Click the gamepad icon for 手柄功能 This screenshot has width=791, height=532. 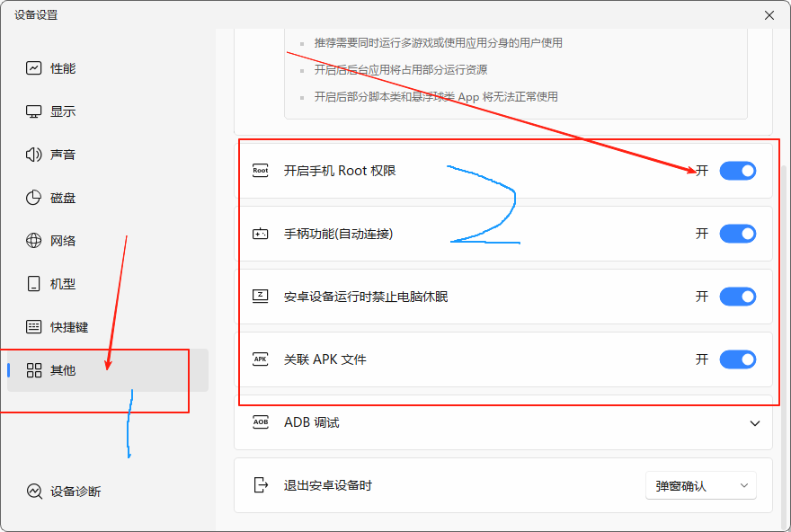261,234
